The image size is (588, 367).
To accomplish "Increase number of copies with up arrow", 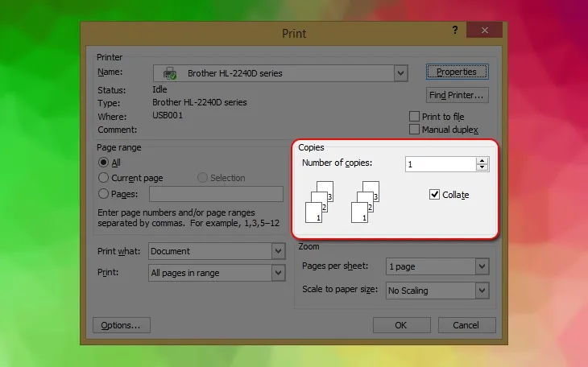I will click(x=482, y=160).
